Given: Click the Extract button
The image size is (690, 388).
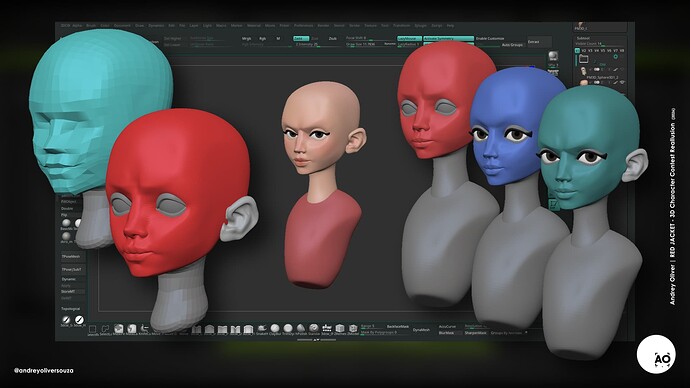Looking at the screenshot, I should coord(539,42).
